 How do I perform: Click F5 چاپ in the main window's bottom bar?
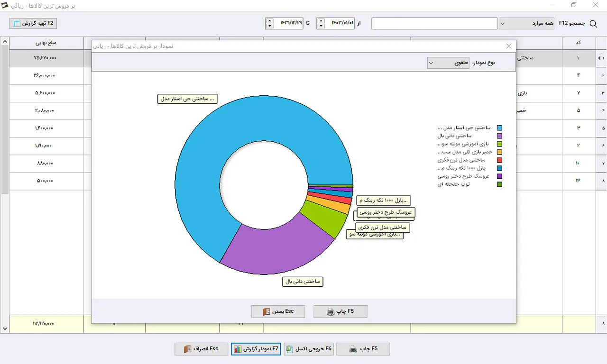click(363, 349)
